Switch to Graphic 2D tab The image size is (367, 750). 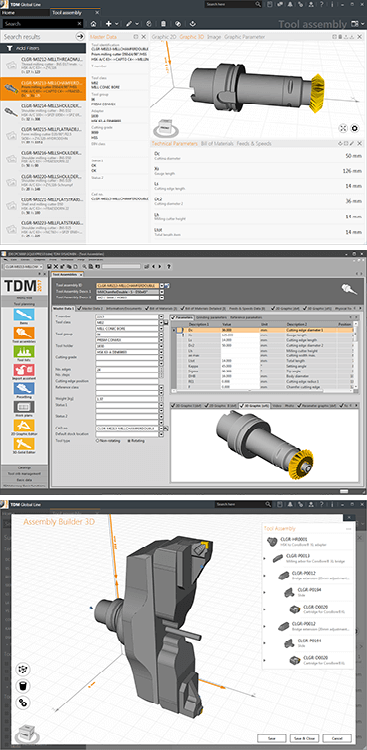(164, 36)
